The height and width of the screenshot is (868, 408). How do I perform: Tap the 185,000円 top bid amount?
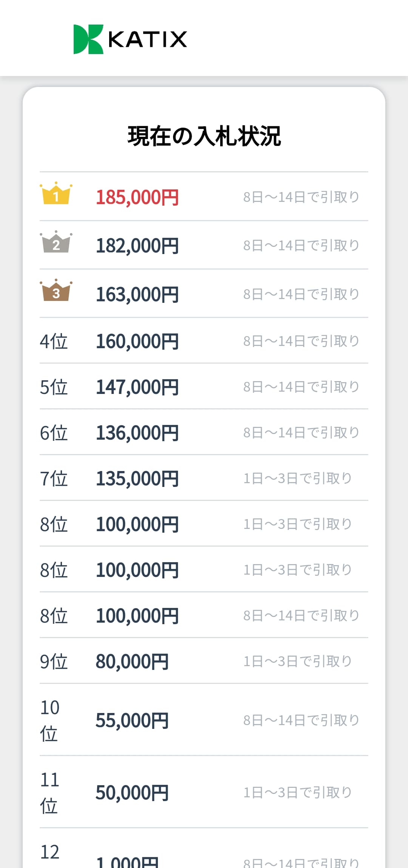(137, 197)
